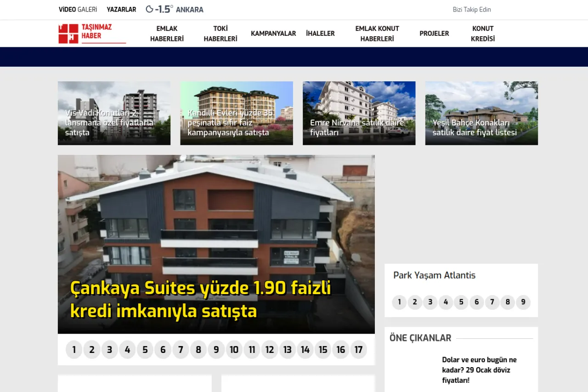Open the KONUT KREDİSİ page
This screenshot has height=392, width=588.
(x=483, y=34)
